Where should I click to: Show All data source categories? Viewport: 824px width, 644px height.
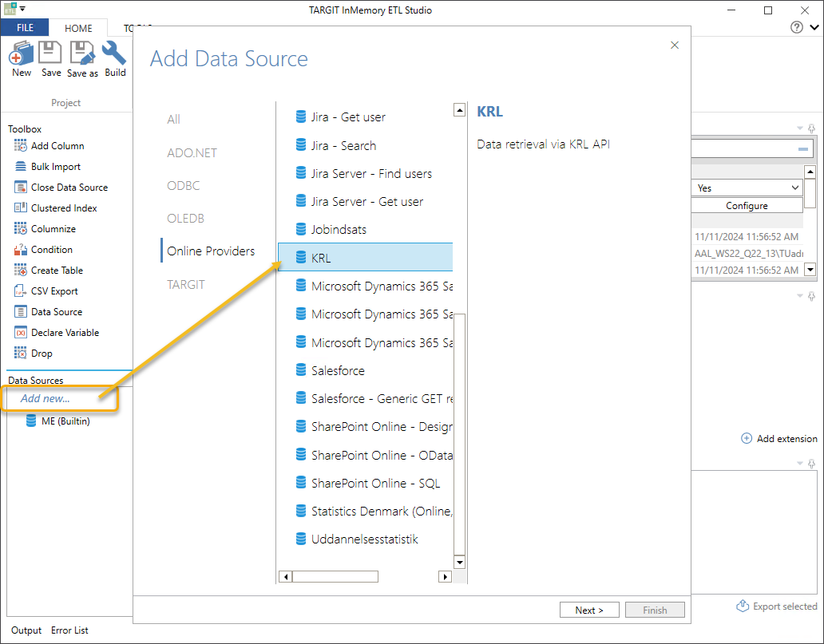[x=173, y=119]
